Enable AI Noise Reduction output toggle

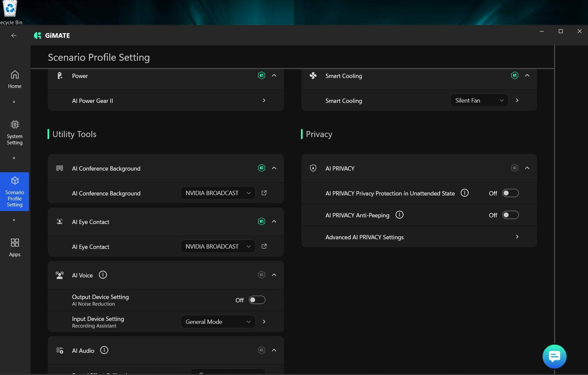(257, 300)
